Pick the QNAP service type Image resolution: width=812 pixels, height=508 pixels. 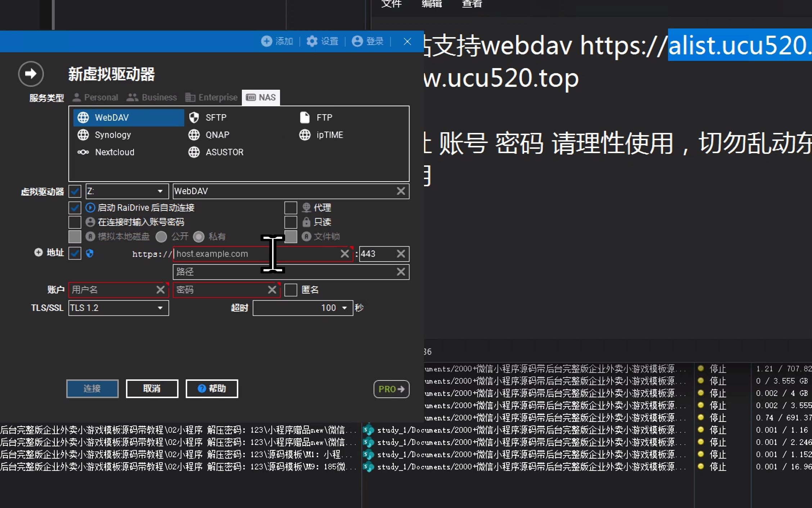point(217,135)
